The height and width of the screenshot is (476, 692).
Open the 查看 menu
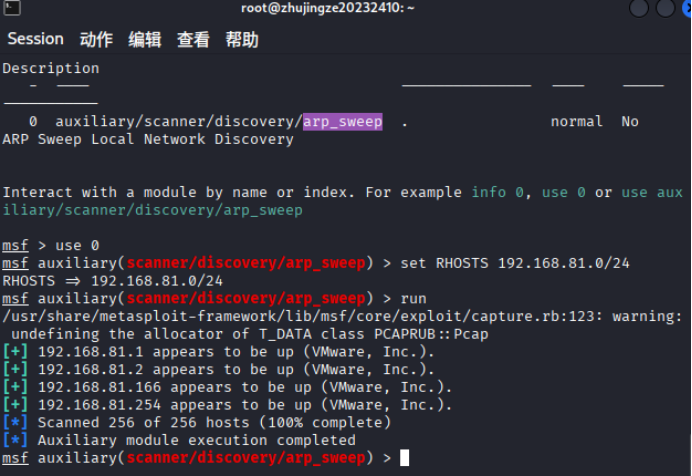193,39
